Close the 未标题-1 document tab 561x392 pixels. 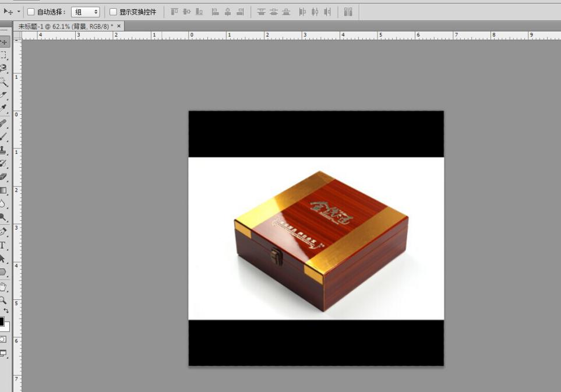tap(119, 26)
